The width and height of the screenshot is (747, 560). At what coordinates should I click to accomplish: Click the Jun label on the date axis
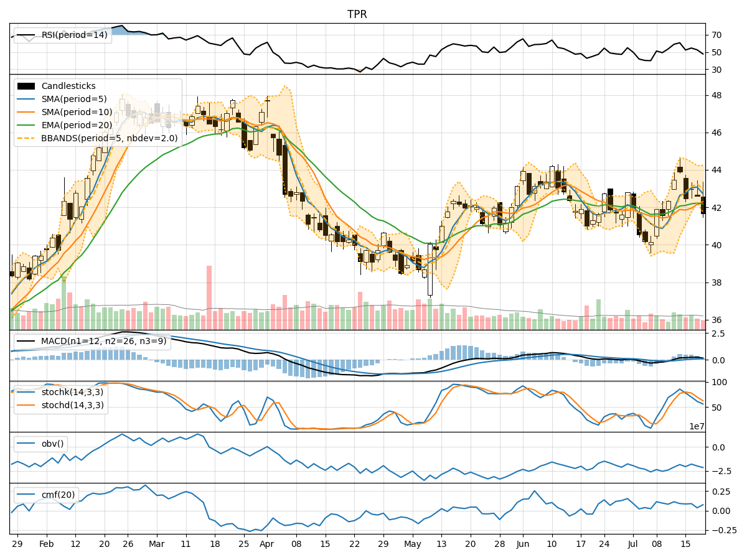point(522,543)
